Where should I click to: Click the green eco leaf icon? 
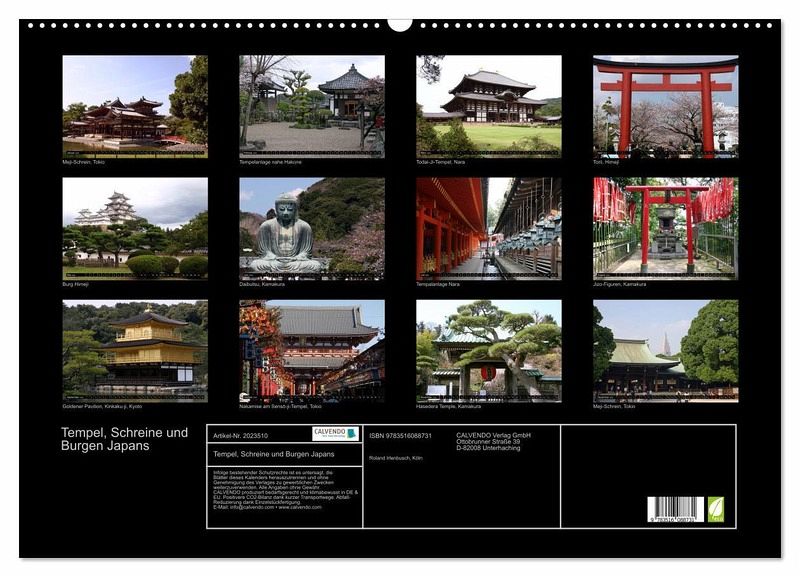click(716, 509)
